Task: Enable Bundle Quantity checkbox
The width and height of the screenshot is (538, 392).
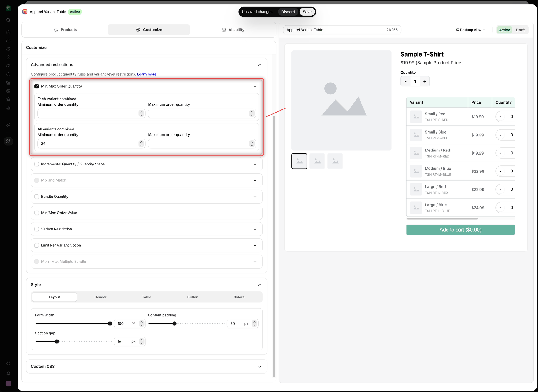Action: coord(37,197)
